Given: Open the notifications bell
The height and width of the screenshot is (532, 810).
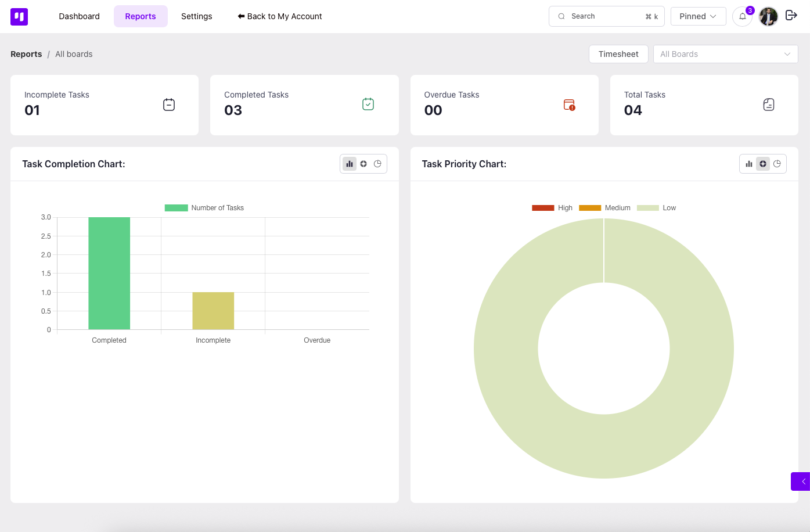Looking at the screenshot, I should coord(742,17).
